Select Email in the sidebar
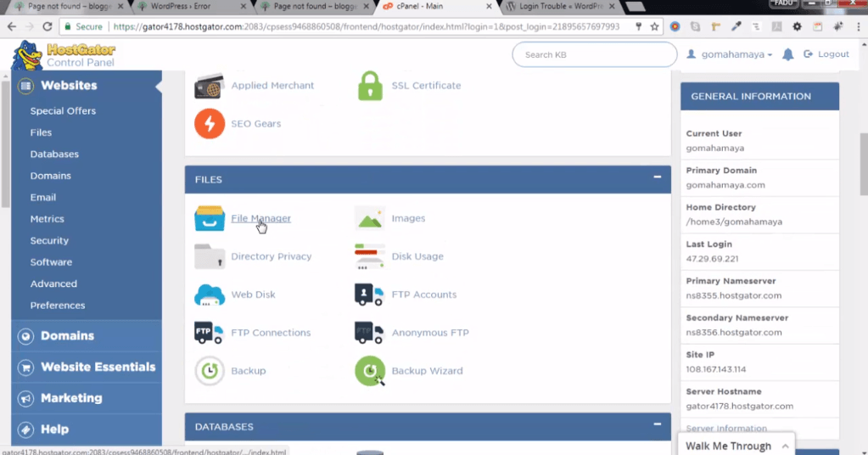The width and height of the screenshot is (868, 455). 42,197
